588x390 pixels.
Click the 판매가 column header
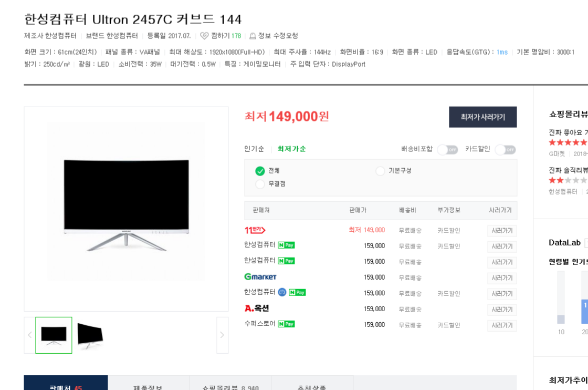pos(358,210)
